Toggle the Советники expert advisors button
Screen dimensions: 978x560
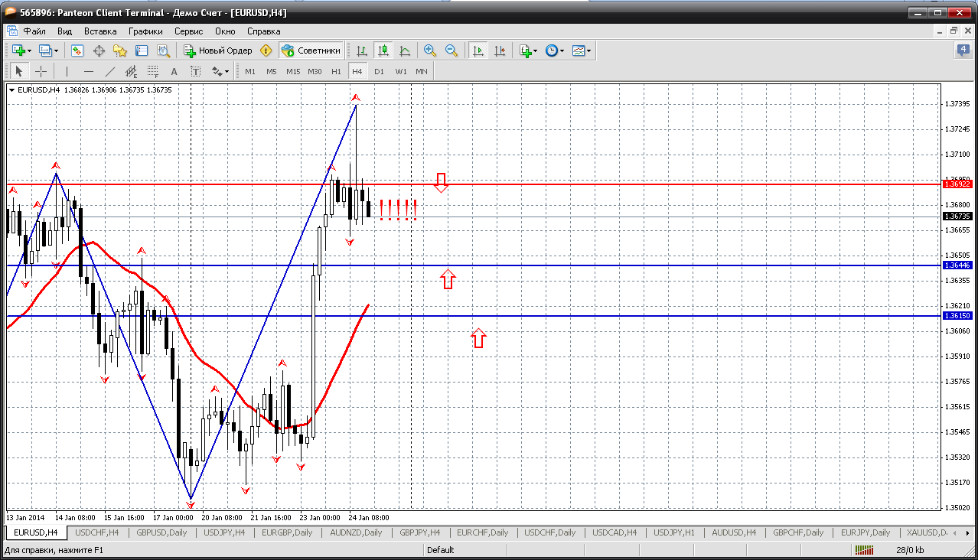tap(311, 50)
